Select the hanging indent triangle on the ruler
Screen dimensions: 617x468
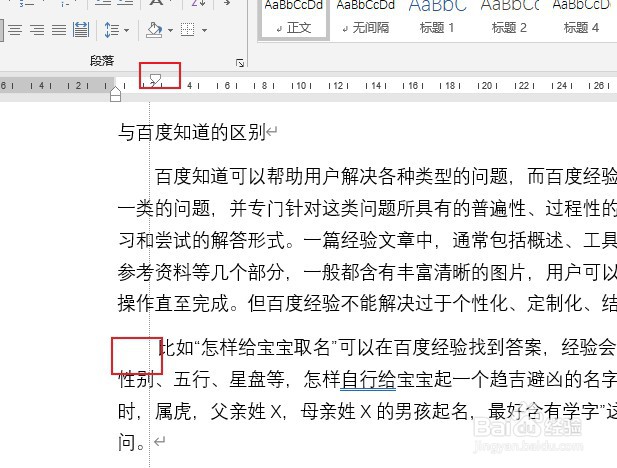[x=115, y=91]
